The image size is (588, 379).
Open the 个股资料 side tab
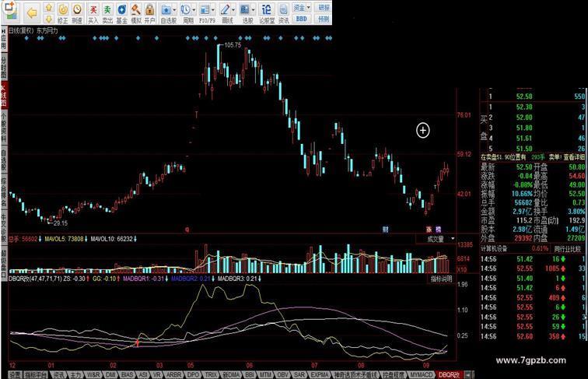[x=4, y=126]
